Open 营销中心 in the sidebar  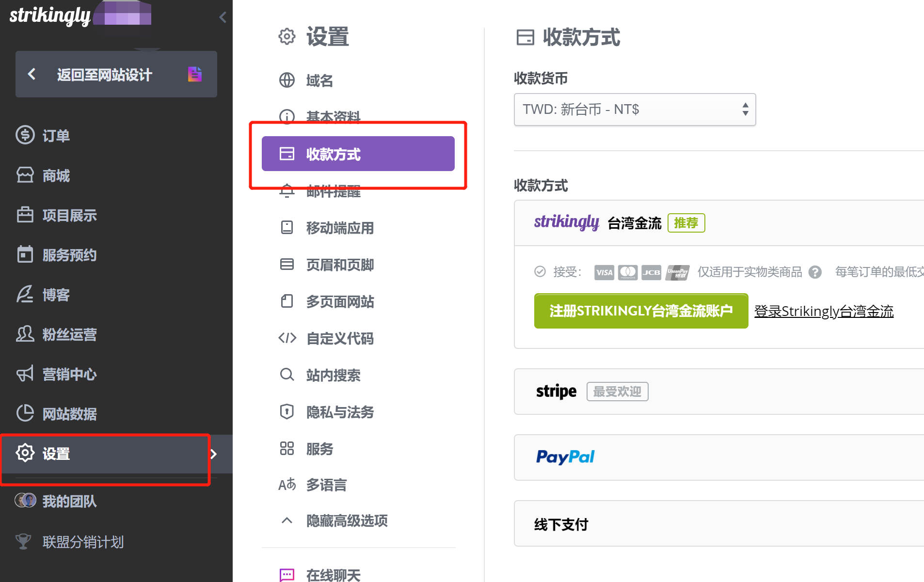tap(70, 374)
